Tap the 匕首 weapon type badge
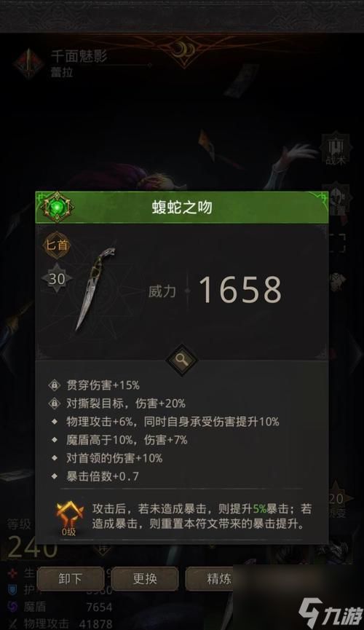The height and width of the screenshot is (630, 364). coord(57,244)
